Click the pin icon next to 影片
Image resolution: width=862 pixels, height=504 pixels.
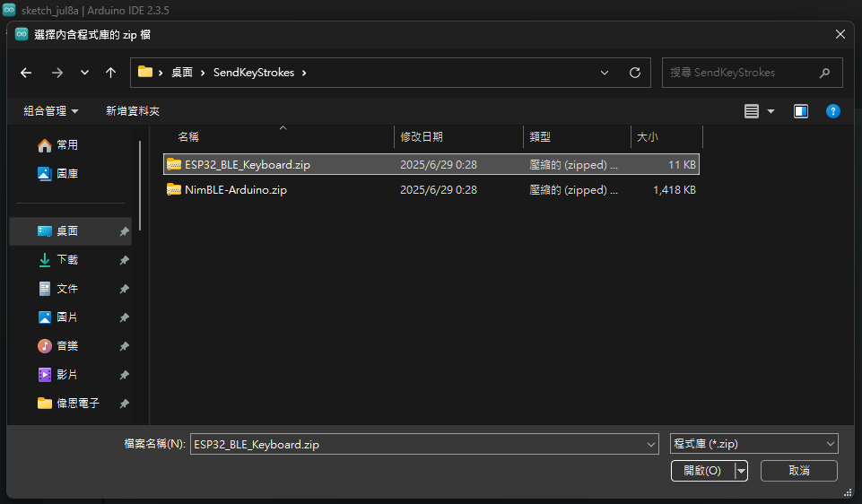click(125, 375)
